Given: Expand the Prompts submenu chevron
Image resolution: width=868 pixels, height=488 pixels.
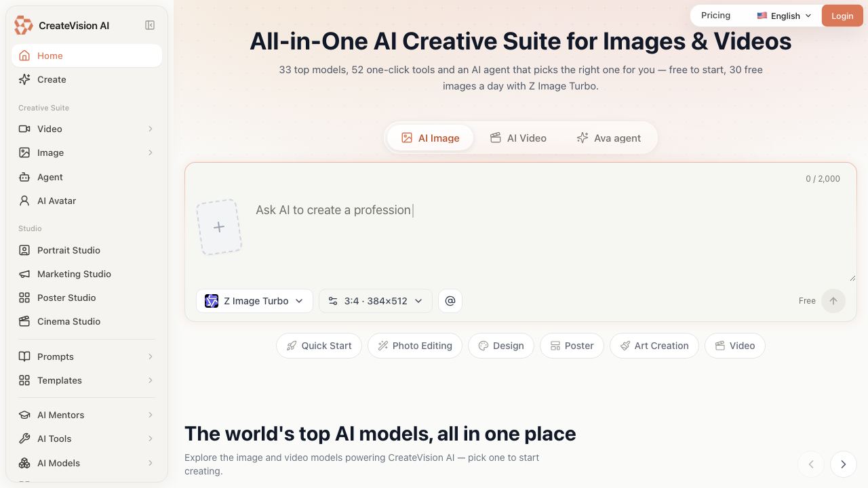Looking at the screenshot, I should pos(151,357).
